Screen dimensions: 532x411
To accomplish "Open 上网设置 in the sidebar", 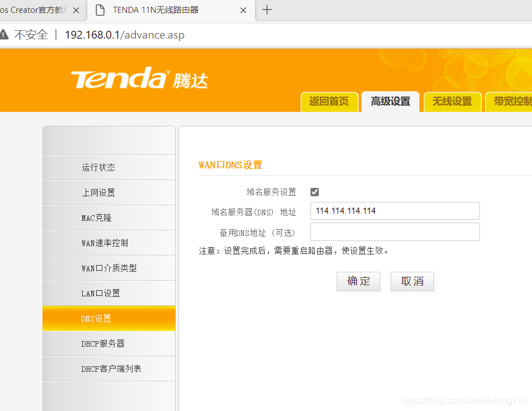I will (109, 192).
